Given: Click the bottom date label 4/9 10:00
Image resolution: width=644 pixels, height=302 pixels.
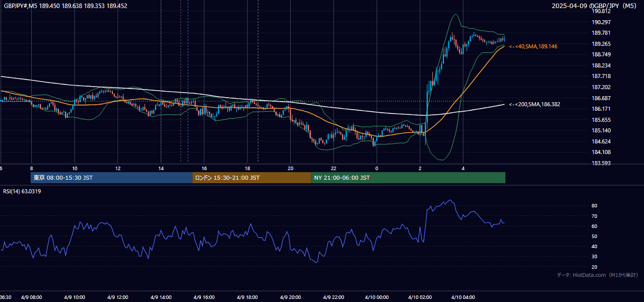Looking at the screenshot, I should [75, 297].
